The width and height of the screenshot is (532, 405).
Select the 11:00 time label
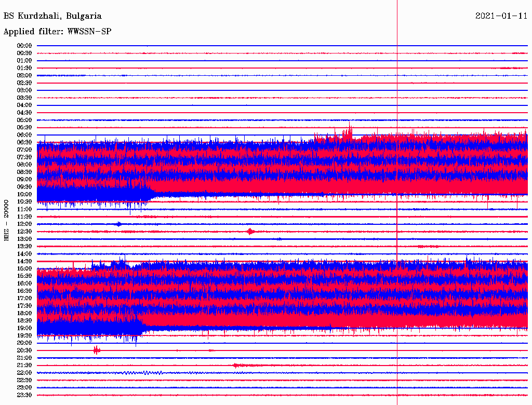pyautogui.click(x=24, y=209)
